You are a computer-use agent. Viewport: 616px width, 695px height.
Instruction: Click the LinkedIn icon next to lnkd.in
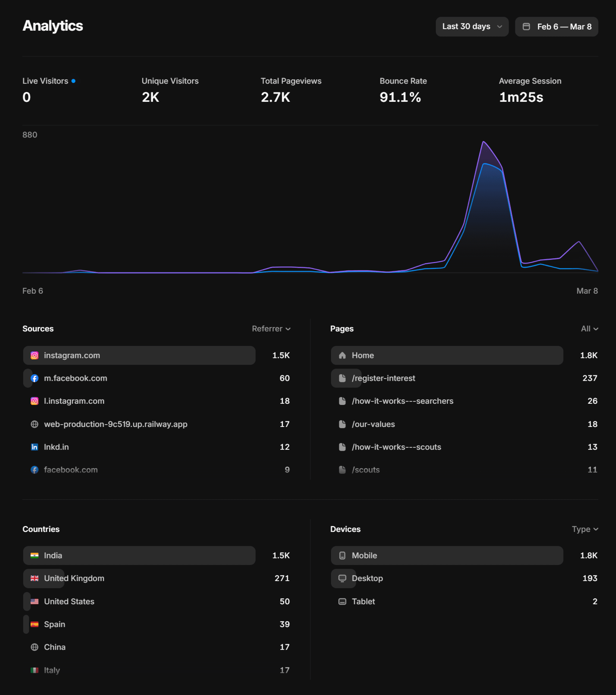pyautogui.click(x=34, y=447)
